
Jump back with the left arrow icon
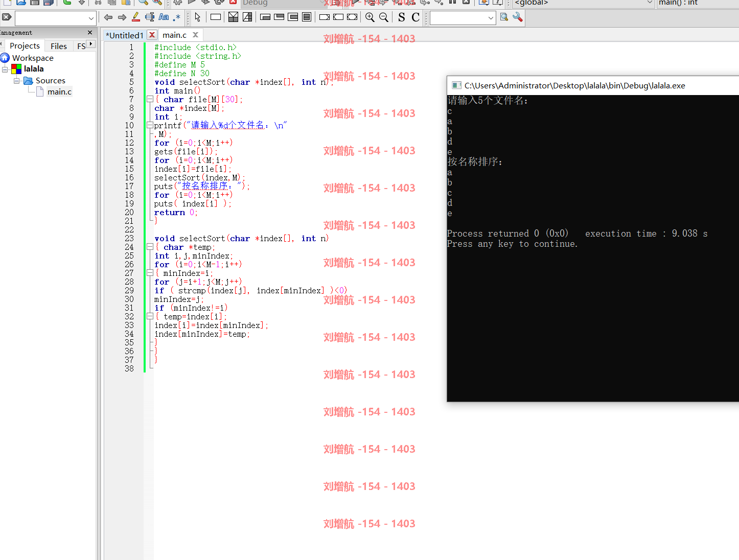[x=108, y=17]
